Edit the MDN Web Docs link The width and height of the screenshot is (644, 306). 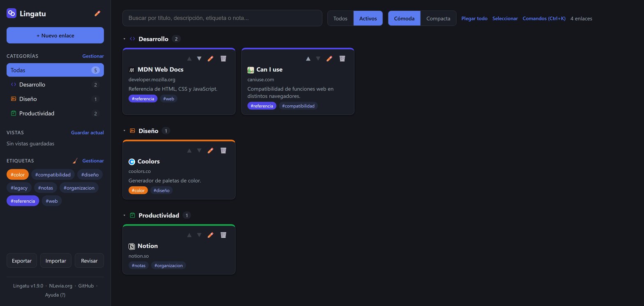click(210, 58)
